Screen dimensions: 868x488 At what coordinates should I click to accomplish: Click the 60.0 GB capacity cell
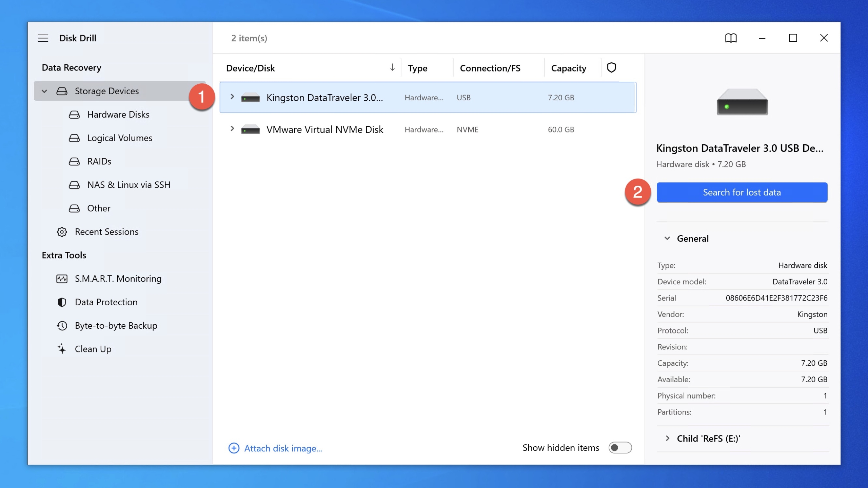pos(561,129)
